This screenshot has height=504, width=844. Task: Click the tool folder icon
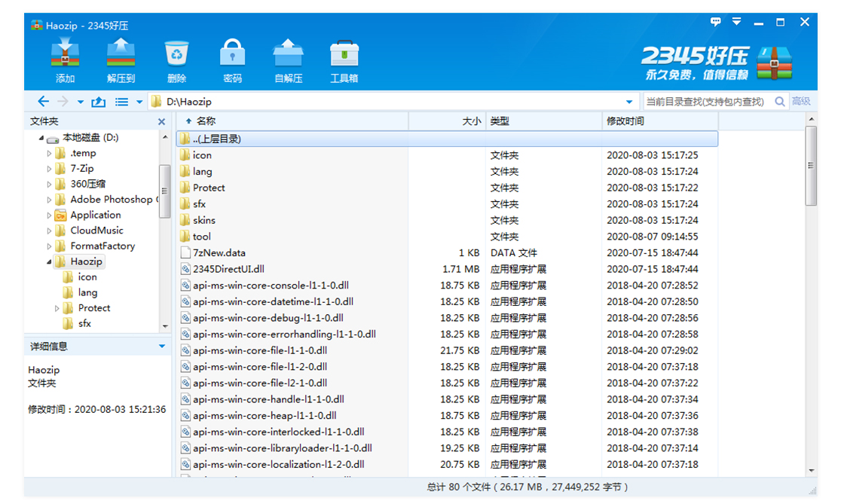(185, 236)
